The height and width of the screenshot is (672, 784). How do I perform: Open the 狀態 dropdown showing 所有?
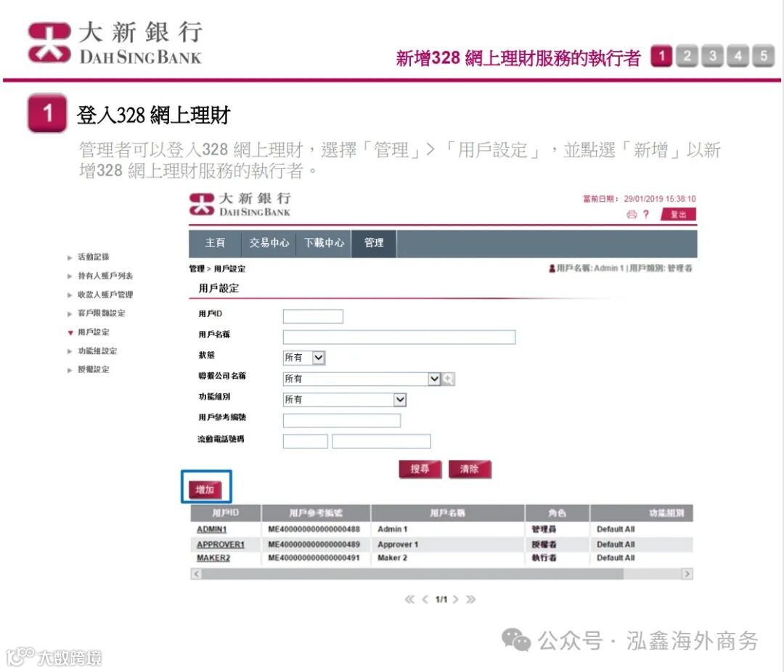[304, 358]
